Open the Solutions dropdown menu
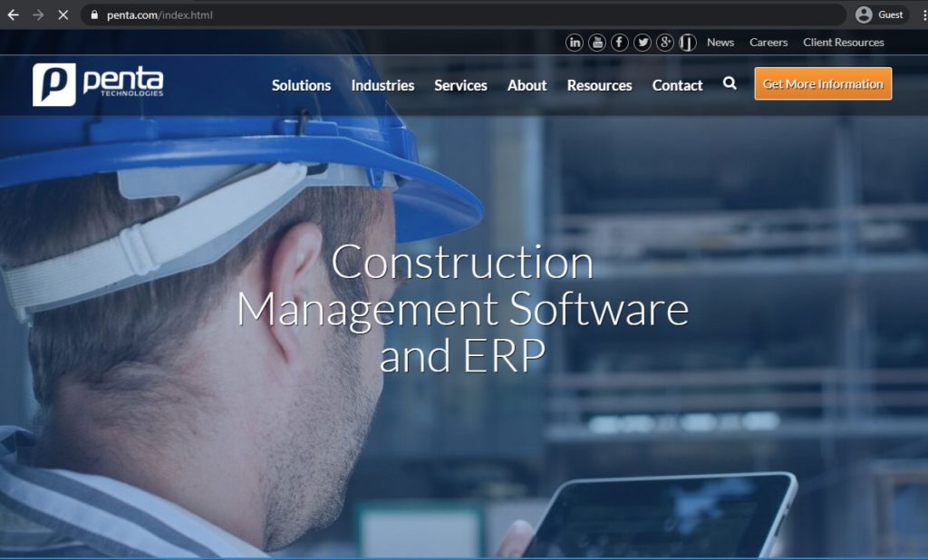The height and width of the screenshot is (560, 928). [301, 84]
